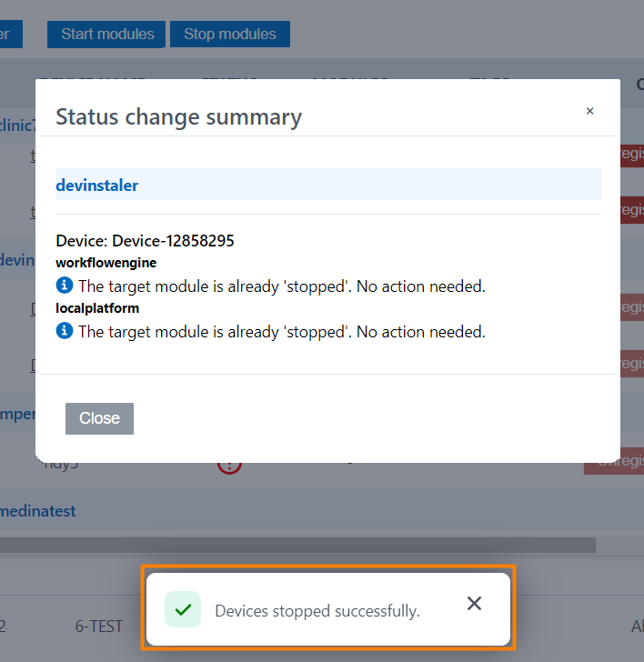Click the workflowengine module label
The width and height of the screenshot is (644, 662).
point(106,263)
